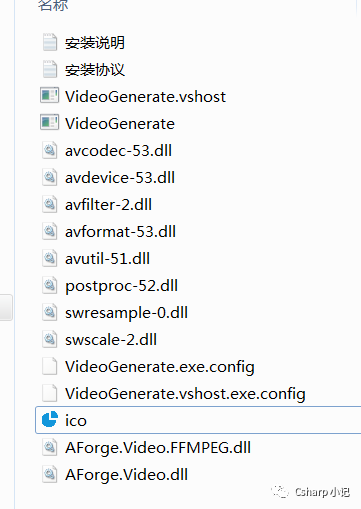This screenshot has width=361, height=509.
Task: Select the AForge.Video.FFMPEG.dll file icon
Action: (x=50, y=447)
